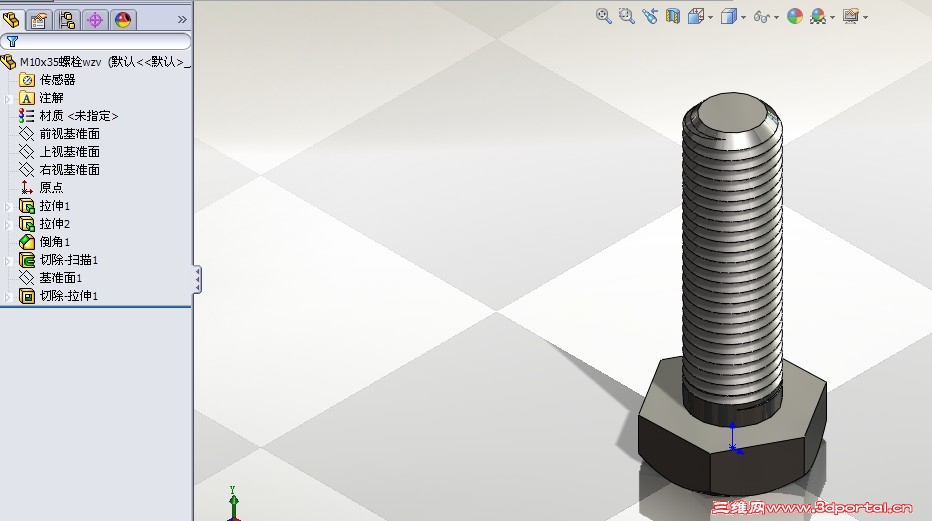Expand the 切除-拉伸1 feature node

pos(8,297)
